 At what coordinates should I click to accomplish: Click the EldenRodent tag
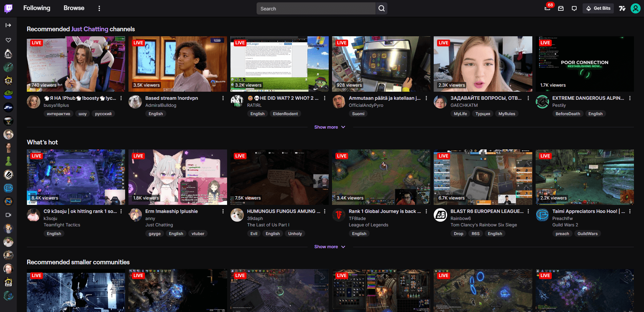pyautogui.click(x=285, y=114)
